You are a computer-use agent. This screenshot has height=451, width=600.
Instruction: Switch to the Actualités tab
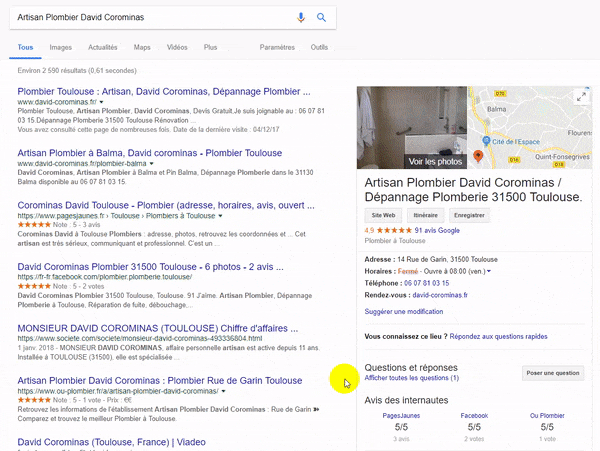103,47
